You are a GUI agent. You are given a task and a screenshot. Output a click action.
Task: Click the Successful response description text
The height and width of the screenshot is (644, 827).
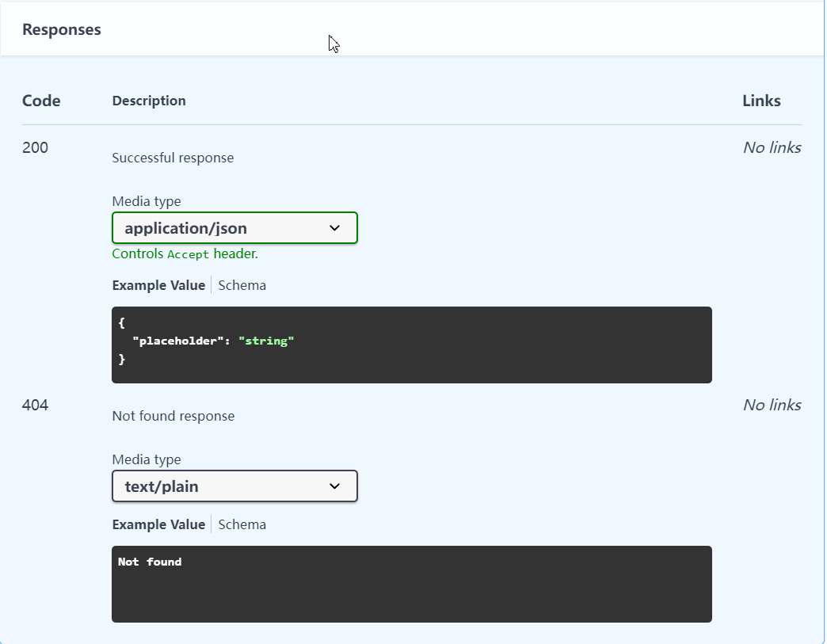pyautogui.click(x=173, y=158)
